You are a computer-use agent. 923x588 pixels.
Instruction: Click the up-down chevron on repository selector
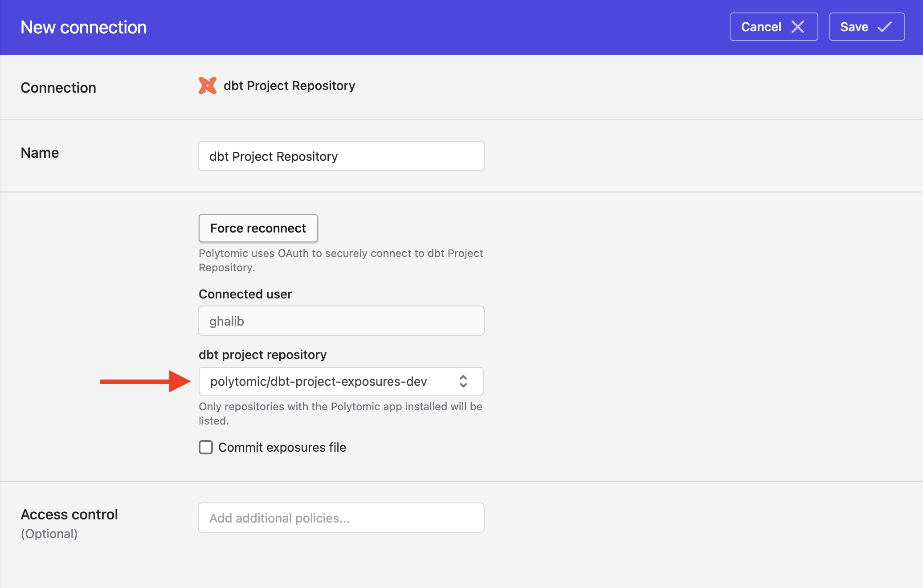click(x=463, y=381)
